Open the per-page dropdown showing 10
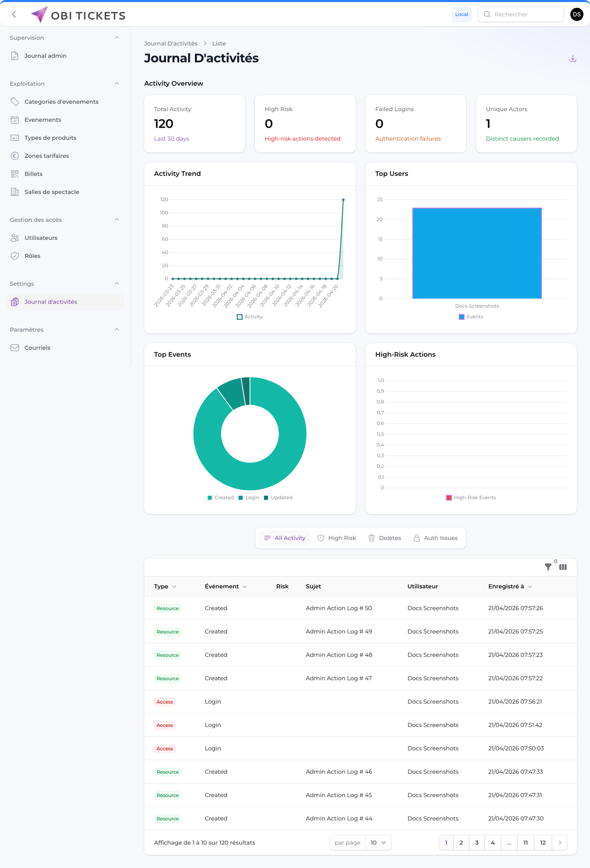The width and height of the screenshot is (590, 868). pyautogui.click(x=378, y=842)
